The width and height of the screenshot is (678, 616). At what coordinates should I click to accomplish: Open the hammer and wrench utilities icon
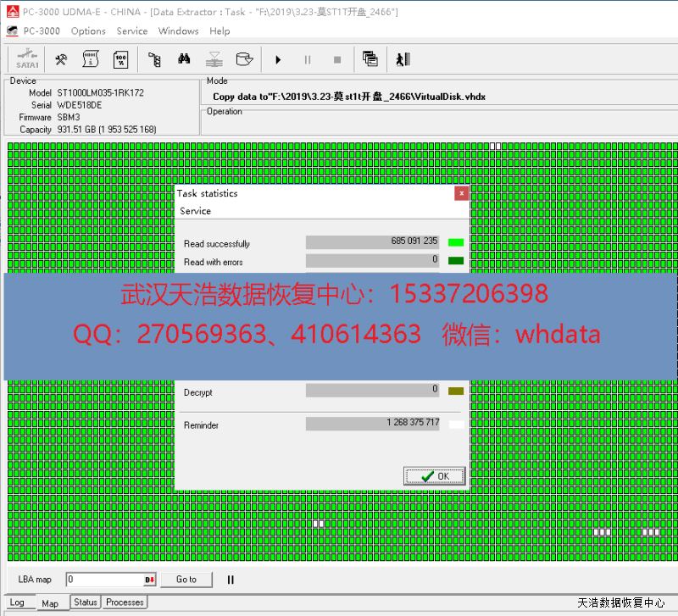[x=61, y=59]
